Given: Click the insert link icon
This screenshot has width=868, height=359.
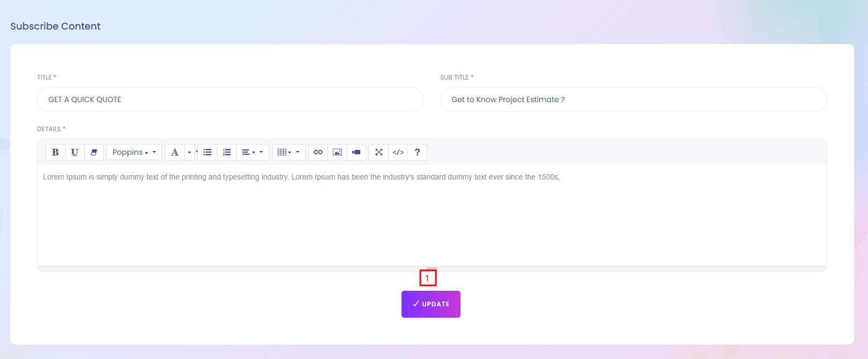Looking at the screenshot, I should point(318,153).
